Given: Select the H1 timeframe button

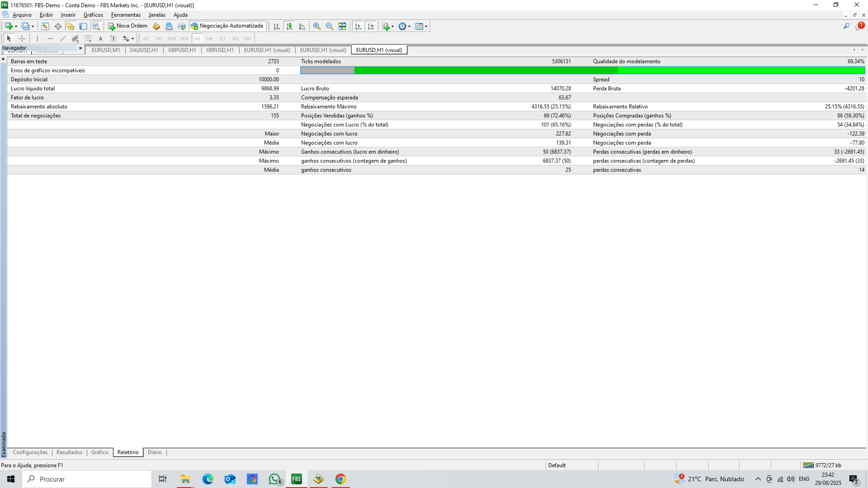Looking at the screenshot, I should pos(197,38).
